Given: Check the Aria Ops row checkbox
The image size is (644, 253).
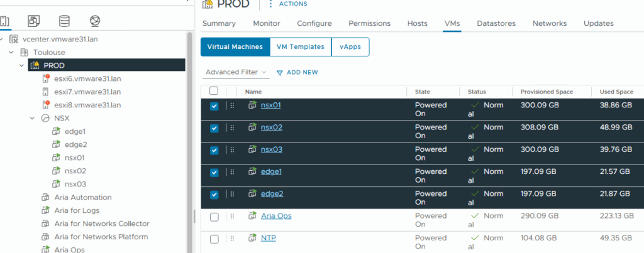Looking at the screenshot, I should tap(214, 217).
